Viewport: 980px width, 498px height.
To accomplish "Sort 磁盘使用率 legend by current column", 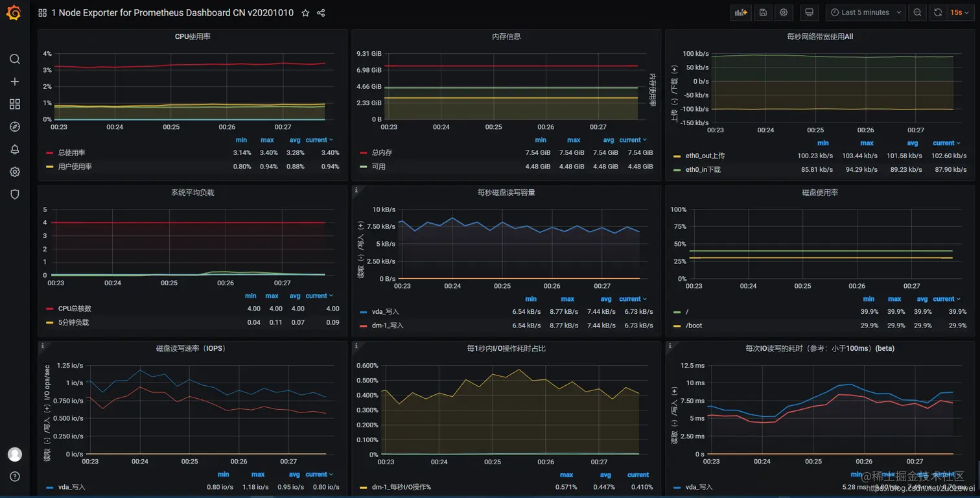I will click(x=947, y=299).
